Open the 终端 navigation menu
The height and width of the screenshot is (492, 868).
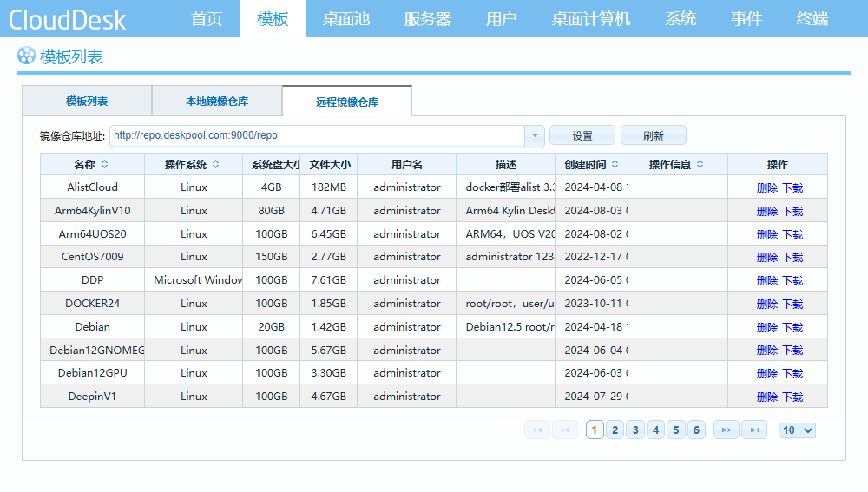click(812, 19)
